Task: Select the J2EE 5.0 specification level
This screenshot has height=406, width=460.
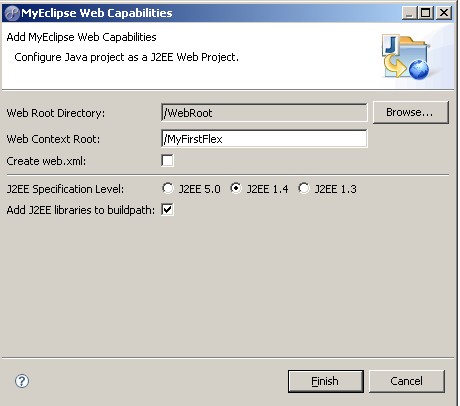Action: (x=168, y=188)
